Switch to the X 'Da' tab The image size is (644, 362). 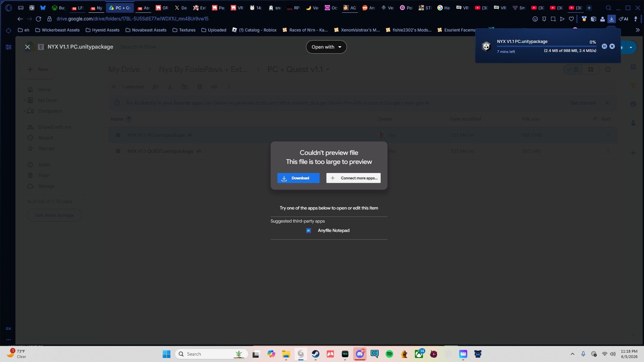click(181, 8)
